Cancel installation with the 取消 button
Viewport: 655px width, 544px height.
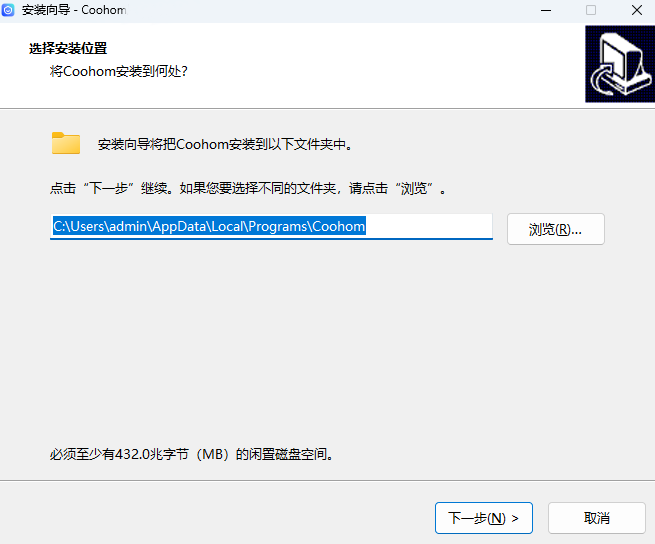(597, 518)
